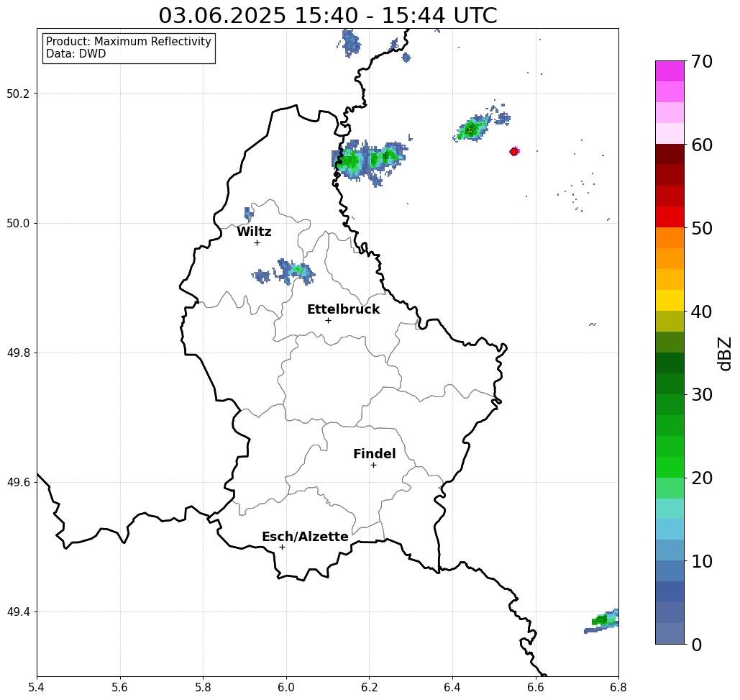
Task: Click the Wiltz station label
Action: (254, 232)
